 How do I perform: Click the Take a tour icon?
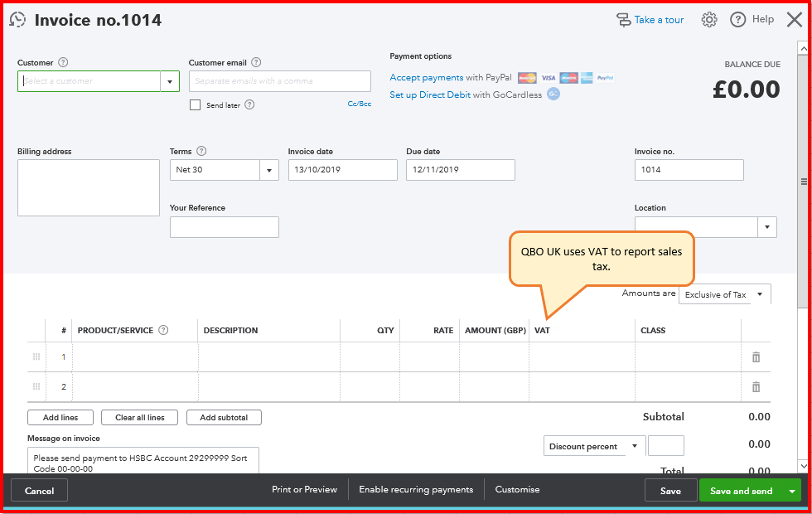(623, 20)
